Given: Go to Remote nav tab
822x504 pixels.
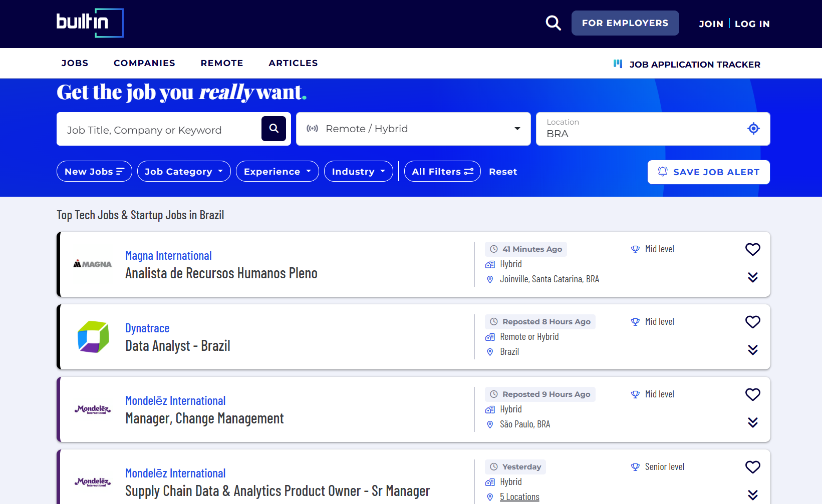Looking at the screenshot, I should tap(222, 63).
